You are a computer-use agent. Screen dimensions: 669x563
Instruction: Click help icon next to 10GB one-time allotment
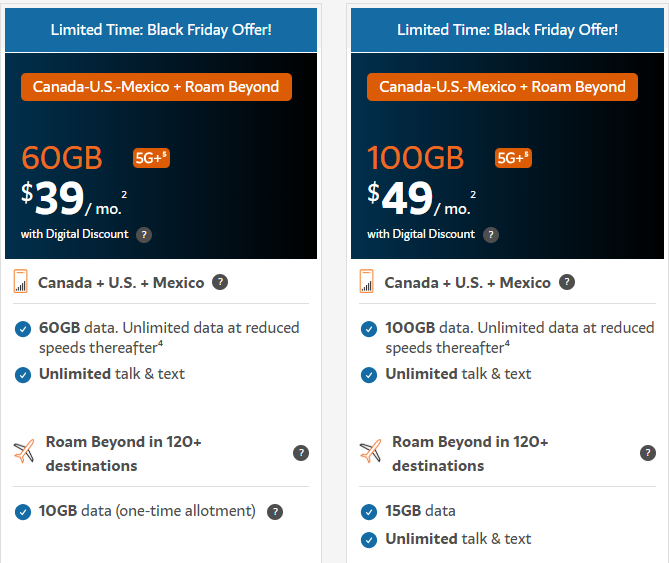[x=275, y=511]
